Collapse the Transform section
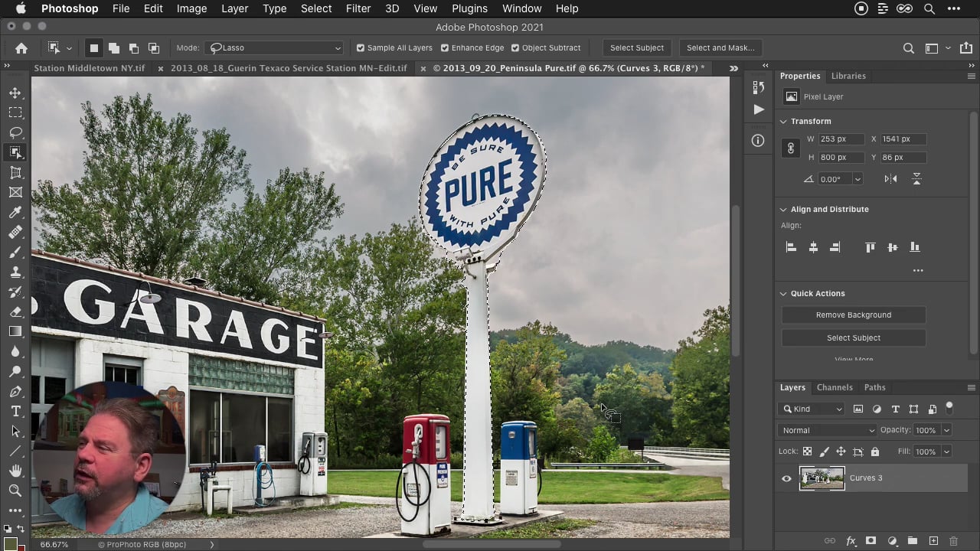This screenshot has height=551, width=980. point(783,122)
